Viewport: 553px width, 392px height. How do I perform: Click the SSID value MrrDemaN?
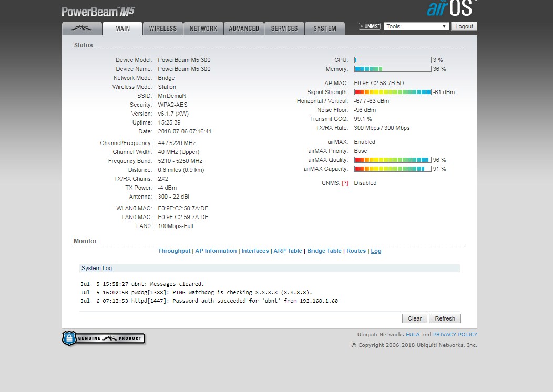click(172, 96)
